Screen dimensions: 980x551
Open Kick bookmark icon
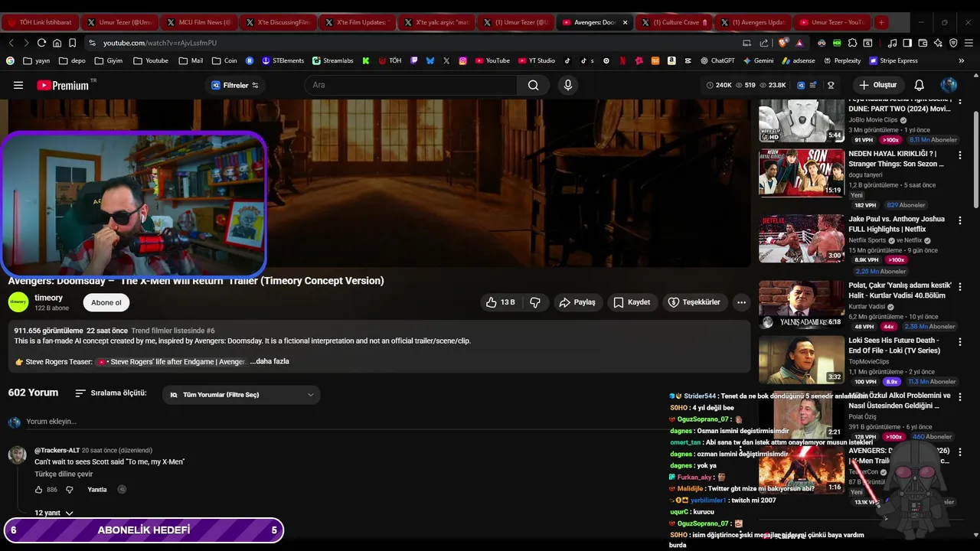[x=366, y=60]
